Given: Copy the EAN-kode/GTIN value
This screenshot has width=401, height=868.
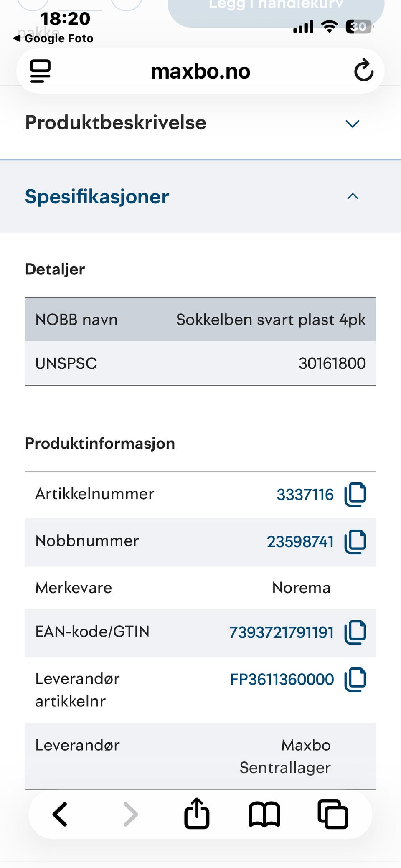Looking at the screenshot, I should click(355, 632).
